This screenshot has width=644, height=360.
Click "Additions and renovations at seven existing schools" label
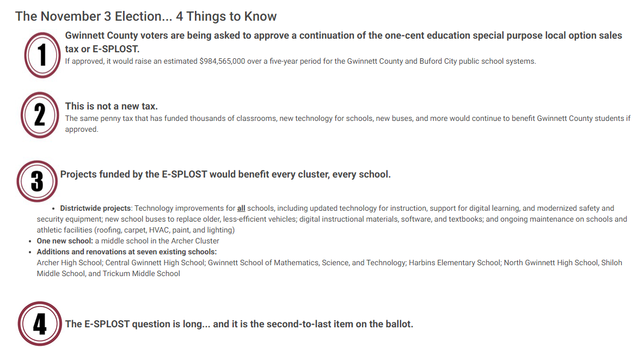(x=126, y=252)
